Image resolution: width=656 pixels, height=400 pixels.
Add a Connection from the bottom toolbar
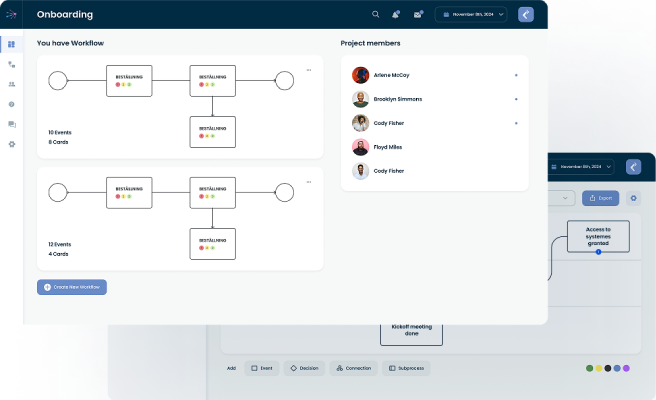(x=354, y=368)
